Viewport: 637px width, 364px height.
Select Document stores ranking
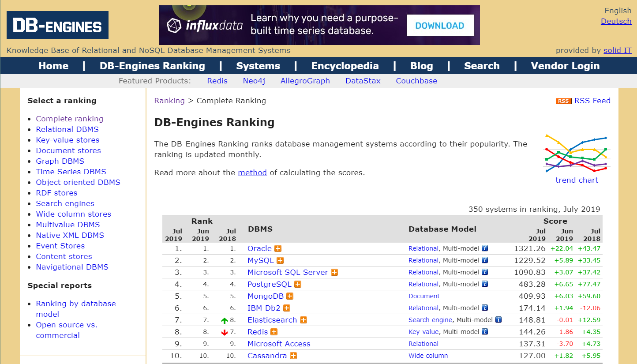pos(68,150)
